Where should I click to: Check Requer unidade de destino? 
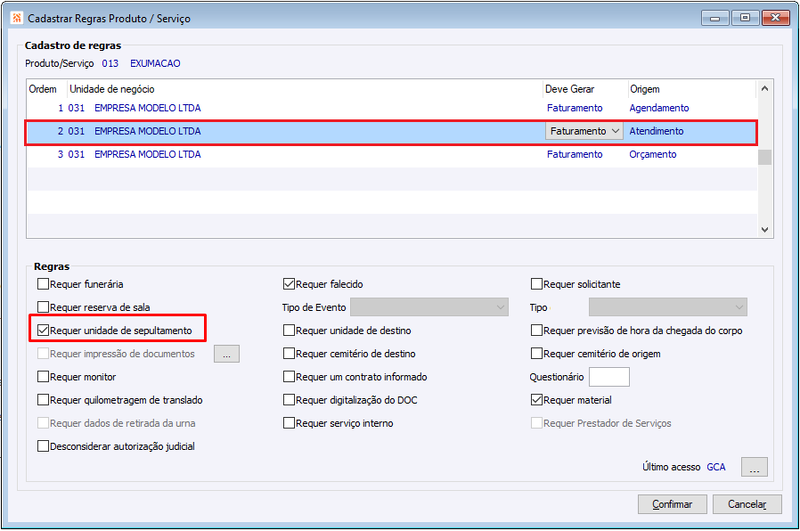click(x=289, y=331)
